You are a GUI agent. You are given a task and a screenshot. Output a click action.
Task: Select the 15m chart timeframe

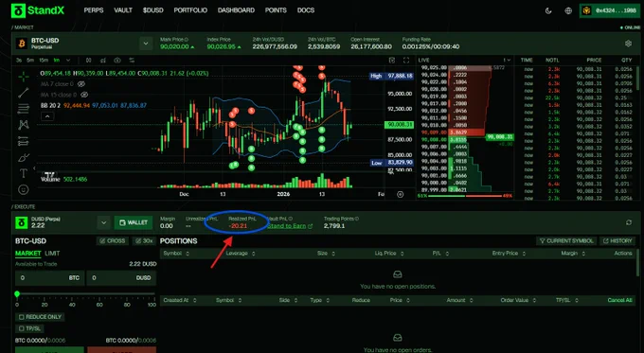click(44, 60)
